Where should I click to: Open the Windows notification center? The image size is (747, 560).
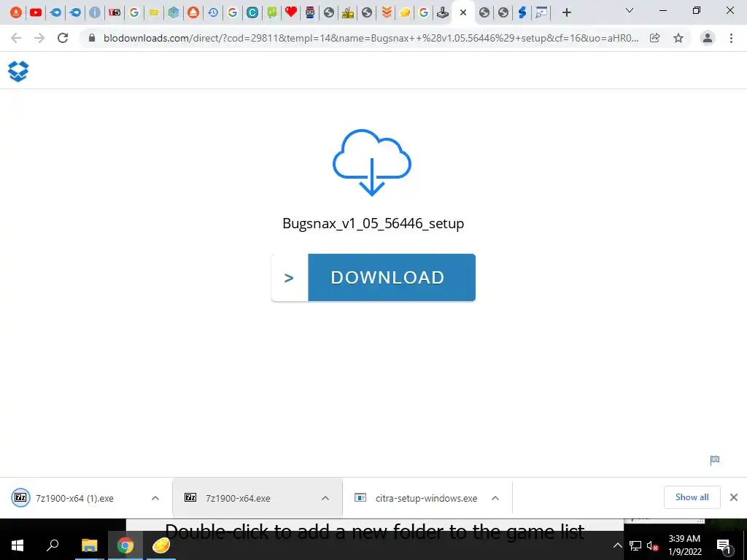pos(724,546)
